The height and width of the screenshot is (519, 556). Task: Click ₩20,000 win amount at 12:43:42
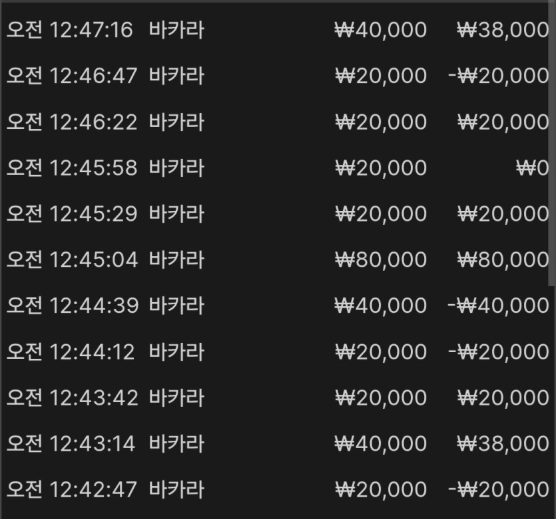click(x=503, y=398)
